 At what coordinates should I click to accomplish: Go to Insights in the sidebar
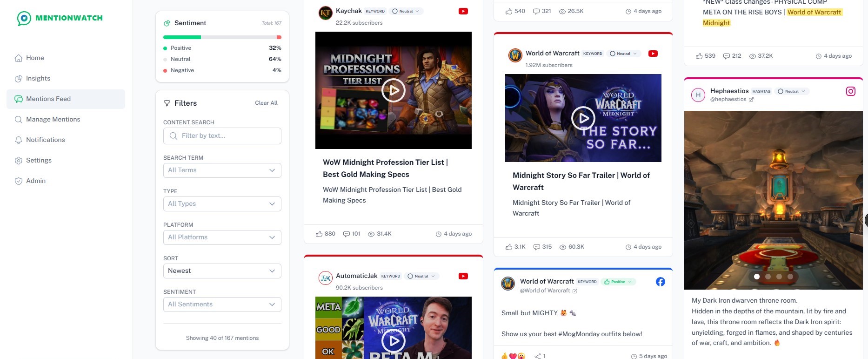(x=38, y=78)
